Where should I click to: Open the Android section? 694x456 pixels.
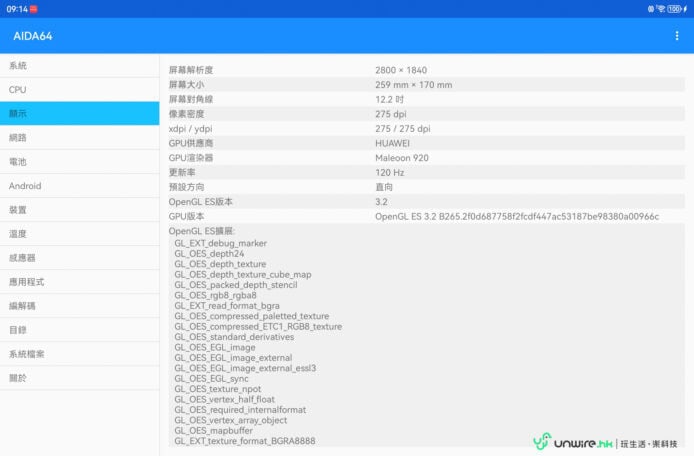[x=80, y=186]
